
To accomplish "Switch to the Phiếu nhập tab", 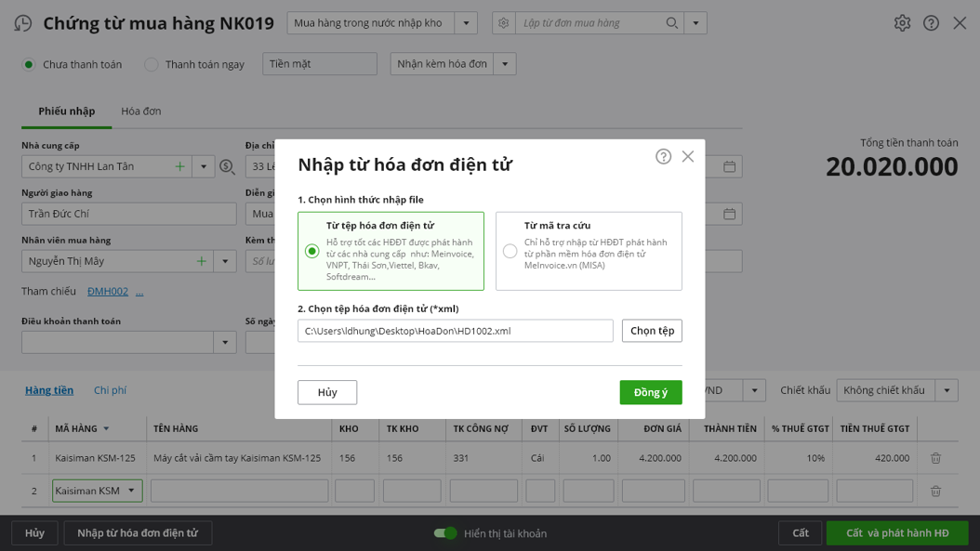I will coord(67,112).
